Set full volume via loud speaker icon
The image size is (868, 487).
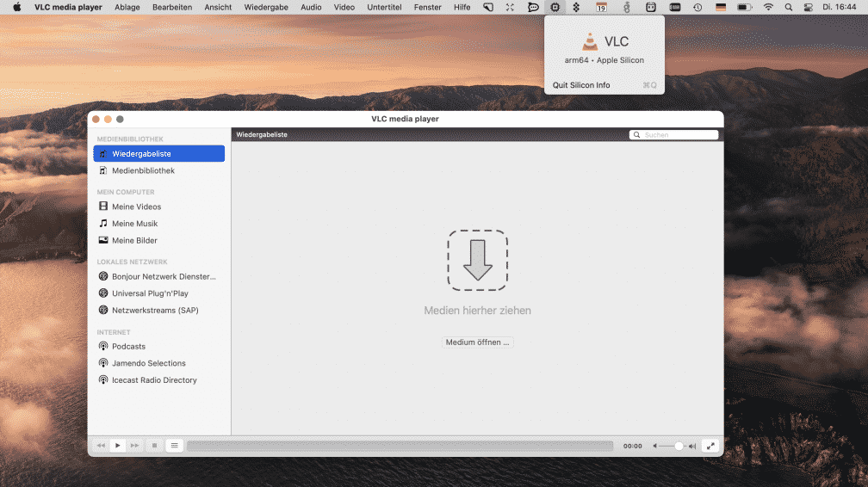pos(692,446)
